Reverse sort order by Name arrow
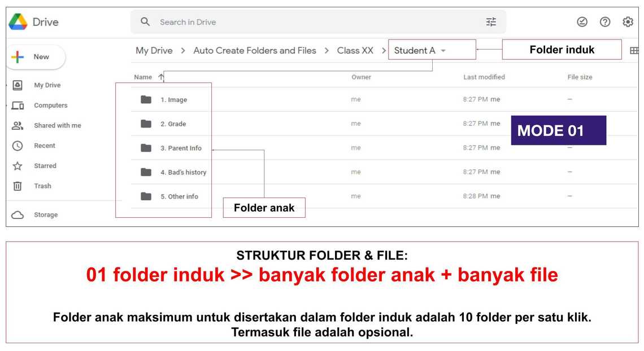644x351 pixels. (x=162, y=77)
